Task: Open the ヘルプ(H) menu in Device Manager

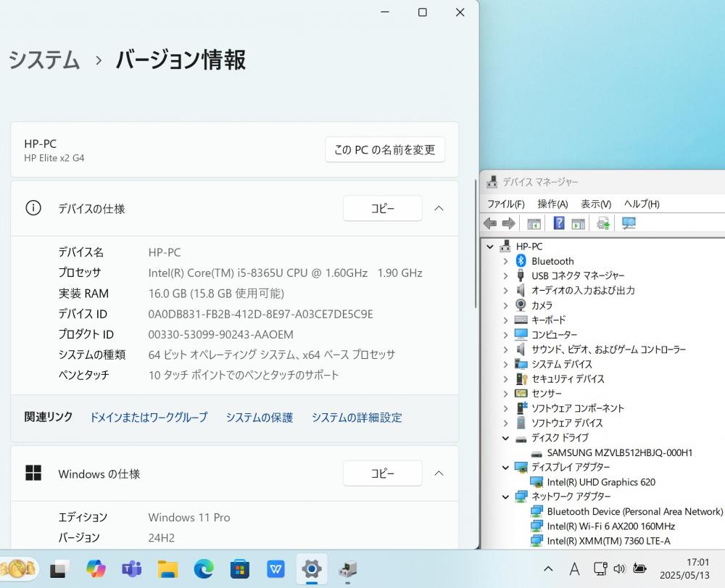Action: click(x=642, y=204)
